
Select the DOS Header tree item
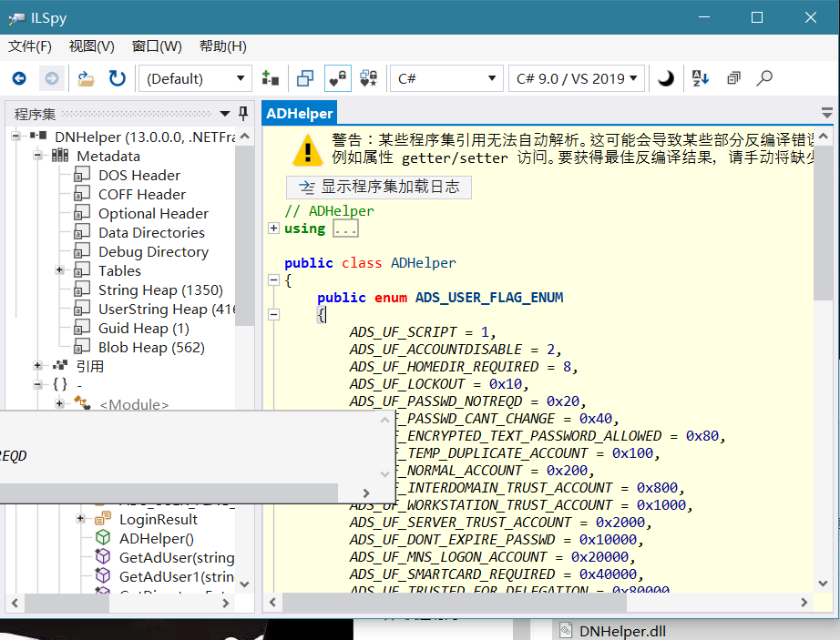point(139,175)
